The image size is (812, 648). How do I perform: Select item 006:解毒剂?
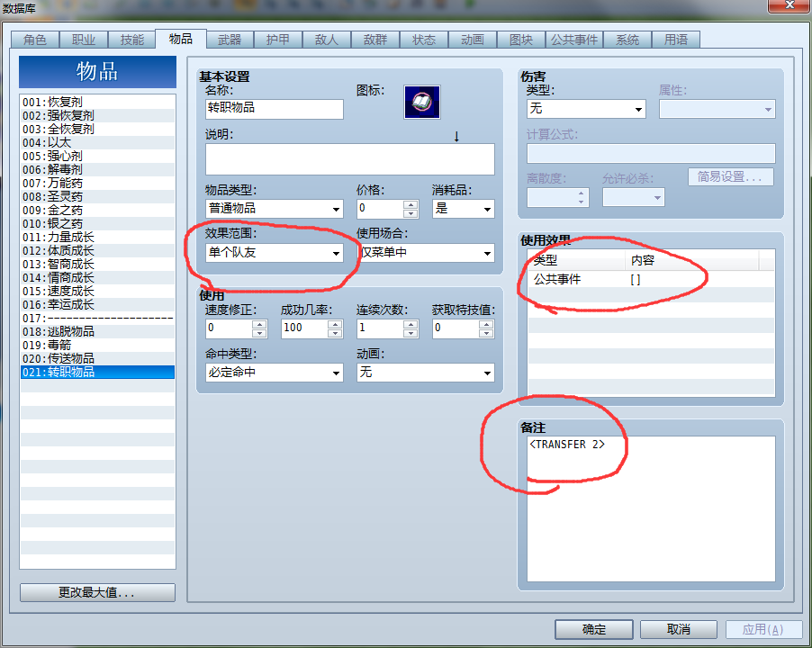(x=97, y=169)
